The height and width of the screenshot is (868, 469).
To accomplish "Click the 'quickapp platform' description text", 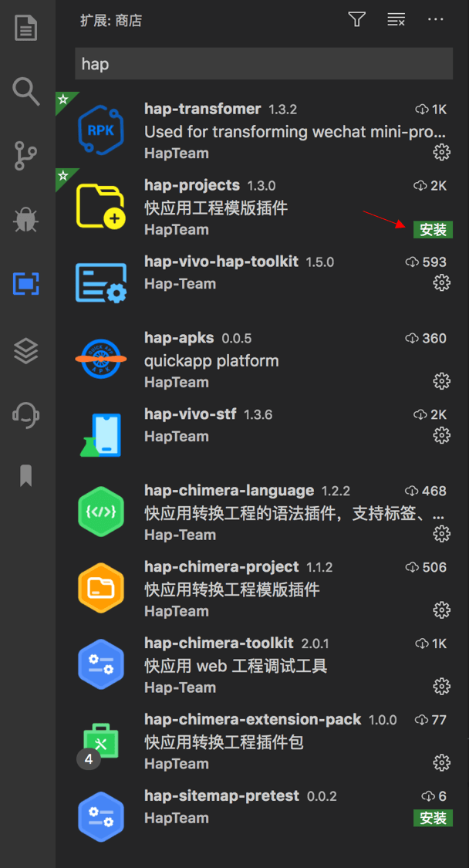I will coord(211,362).
